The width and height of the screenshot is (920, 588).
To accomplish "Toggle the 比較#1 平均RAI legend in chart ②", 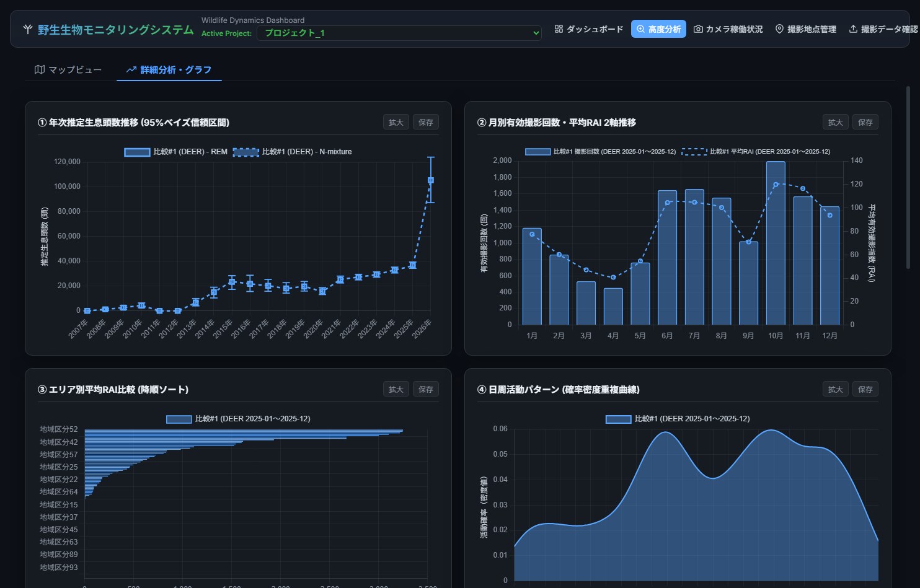I will click(756, 151).
